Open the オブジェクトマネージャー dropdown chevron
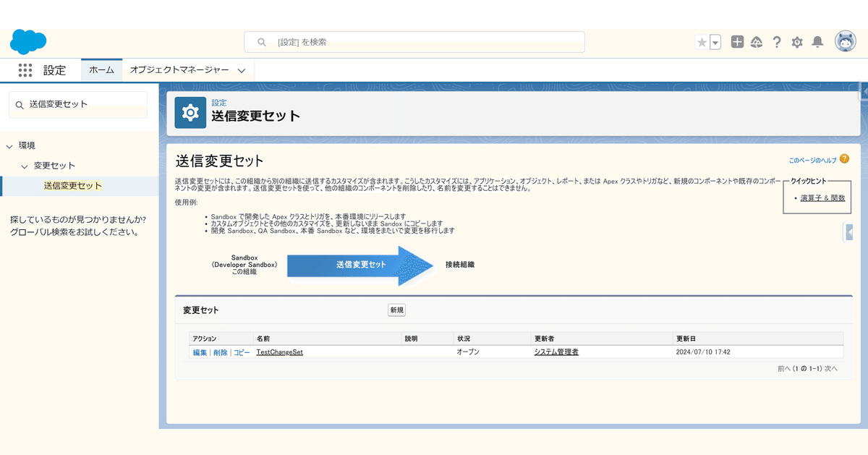Viewport: 868px width, 455px height. pyautogui.click(x=242, y=70)
